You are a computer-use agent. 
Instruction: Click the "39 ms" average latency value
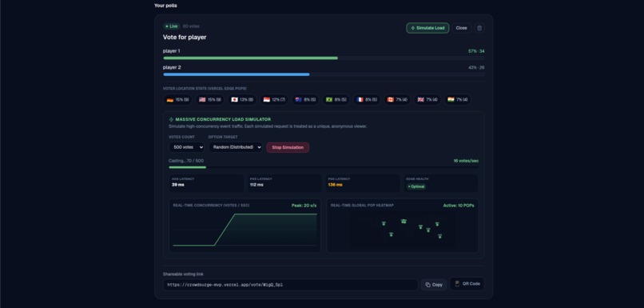pos(178,185)
